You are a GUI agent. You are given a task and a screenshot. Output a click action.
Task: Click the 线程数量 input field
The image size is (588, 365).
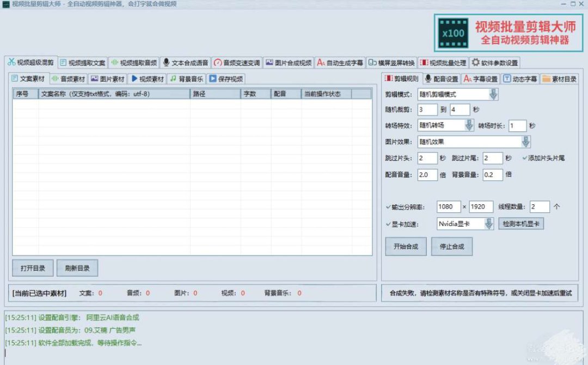[x=539, y=207]
